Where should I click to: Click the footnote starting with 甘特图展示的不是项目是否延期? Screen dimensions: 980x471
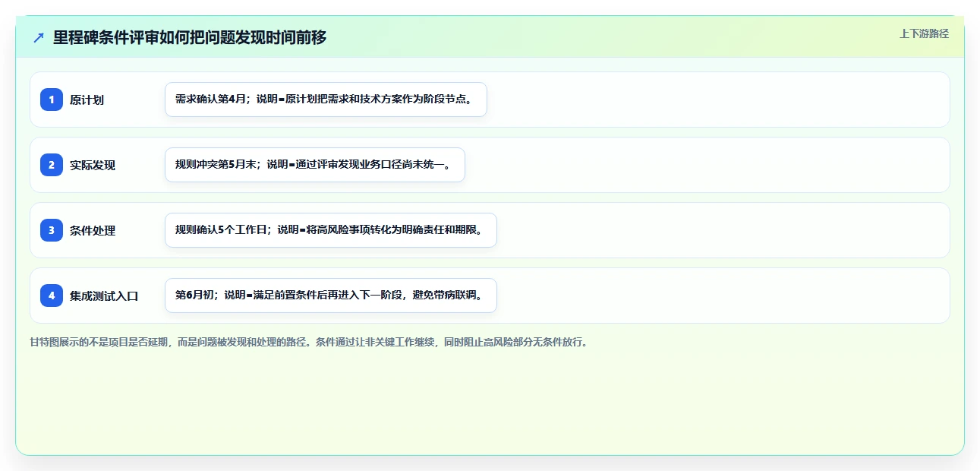pyautogui.click(x=308, y=342)
